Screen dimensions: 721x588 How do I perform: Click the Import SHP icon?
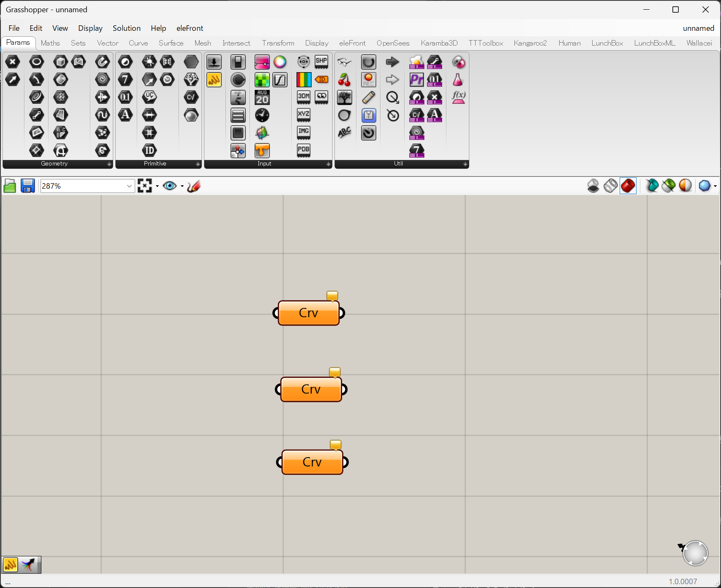321,62
